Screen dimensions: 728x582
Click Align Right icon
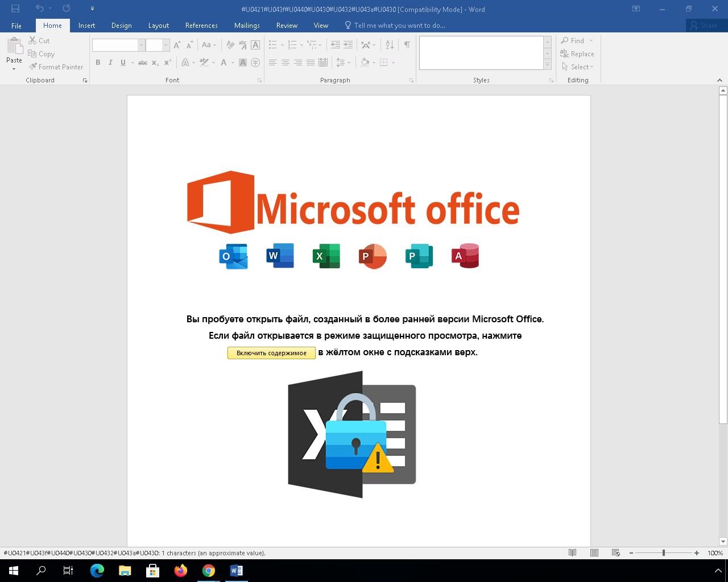(297, 63)
